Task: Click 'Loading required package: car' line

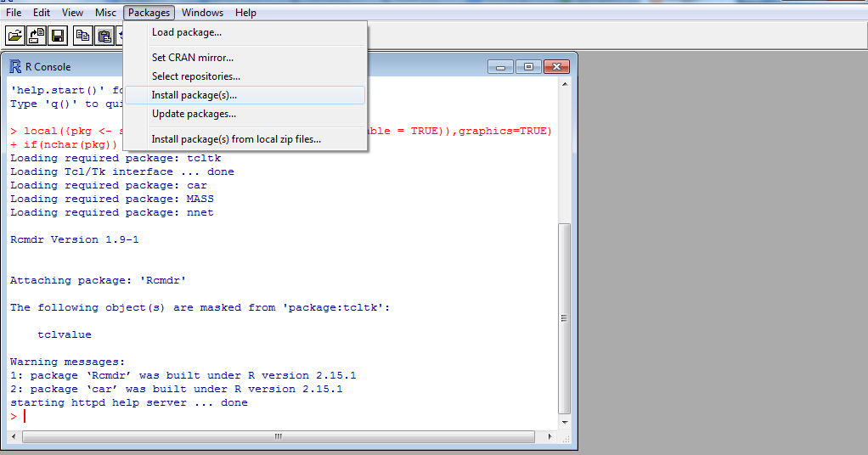Action: coord(109,185)
